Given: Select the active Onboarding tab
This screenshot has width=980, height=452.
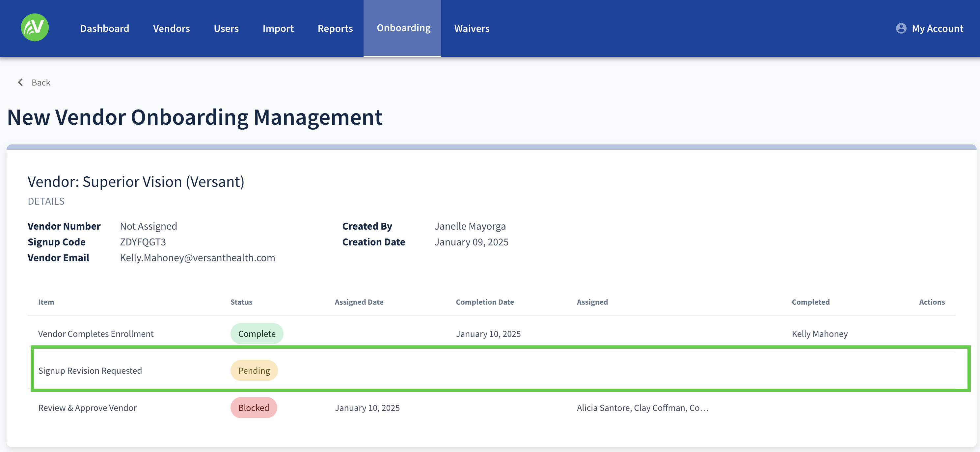Looking at the screenshot, I should tap(403, 28).
